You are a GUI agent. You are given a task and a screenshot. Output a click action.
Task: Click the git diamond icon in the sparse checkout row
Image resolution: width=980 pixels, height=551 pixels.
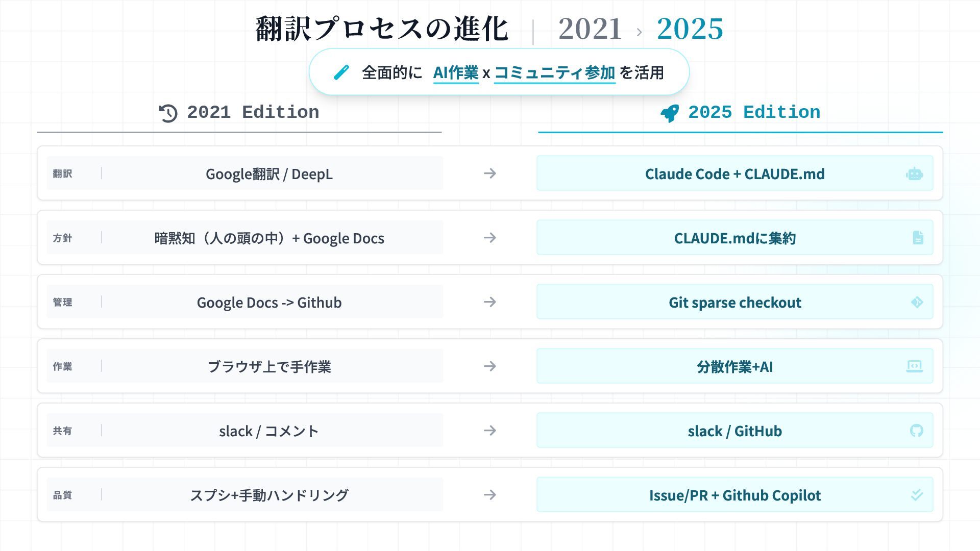(x=917, y=302)
